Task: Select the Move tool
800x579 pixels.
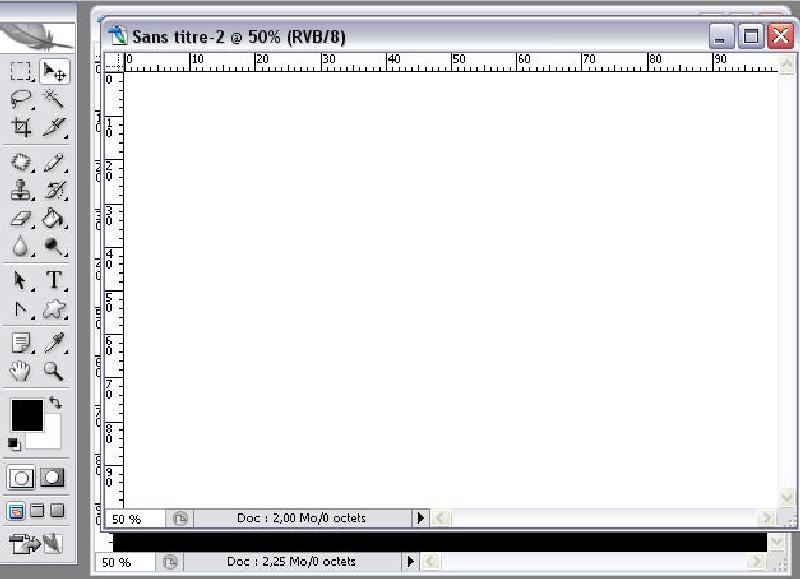Action: (x=54, y=71)
